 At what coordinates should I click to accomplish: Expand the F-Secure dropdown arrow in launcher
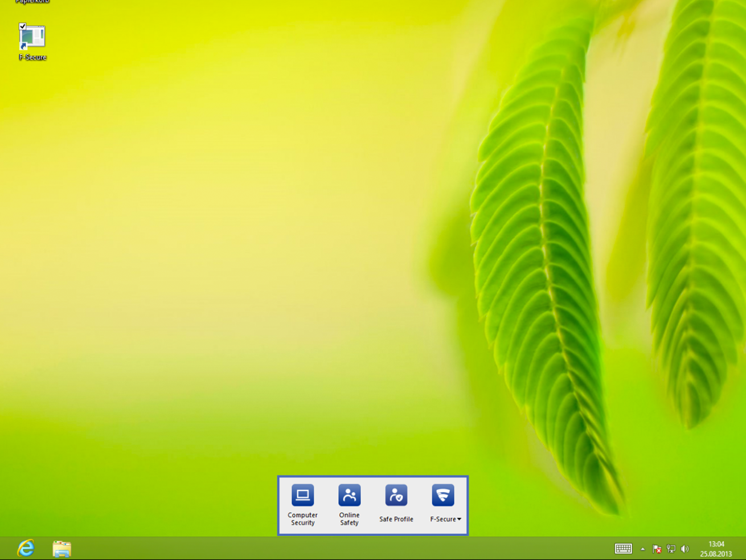(459, 519)
